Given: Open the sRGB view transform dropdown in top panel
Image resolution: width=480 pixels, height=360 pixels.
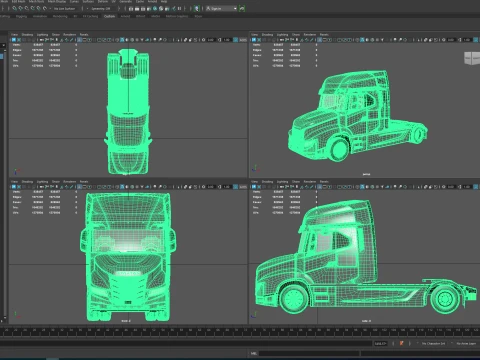Looking at the screenshot, I should tap(243, 40).
